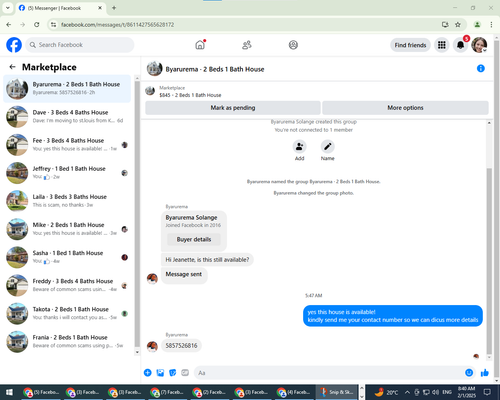Open Mike - 2 Beds 1 Bath House chat

tap(67, 229)
